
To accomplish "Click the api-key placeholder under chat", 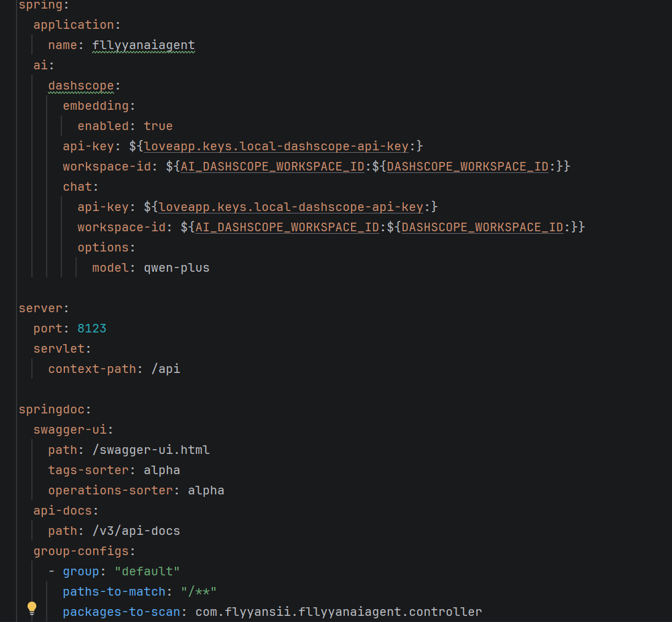I will [290, 207].
